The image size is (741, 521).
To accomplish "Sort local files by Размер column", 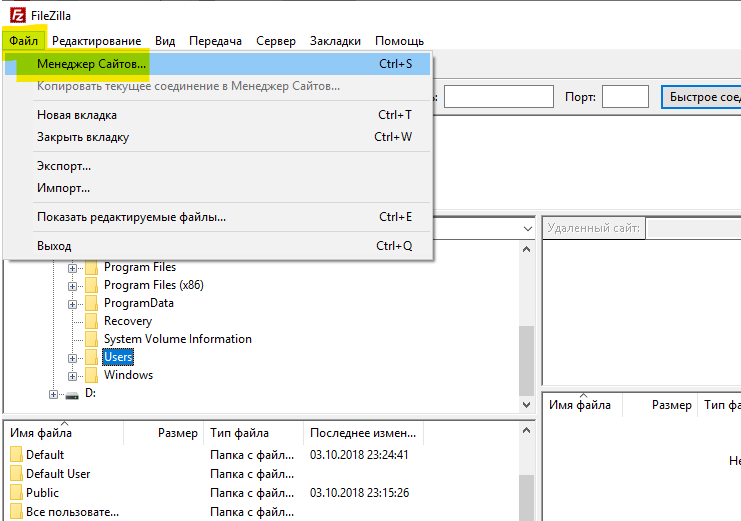I will pos(164,433).
